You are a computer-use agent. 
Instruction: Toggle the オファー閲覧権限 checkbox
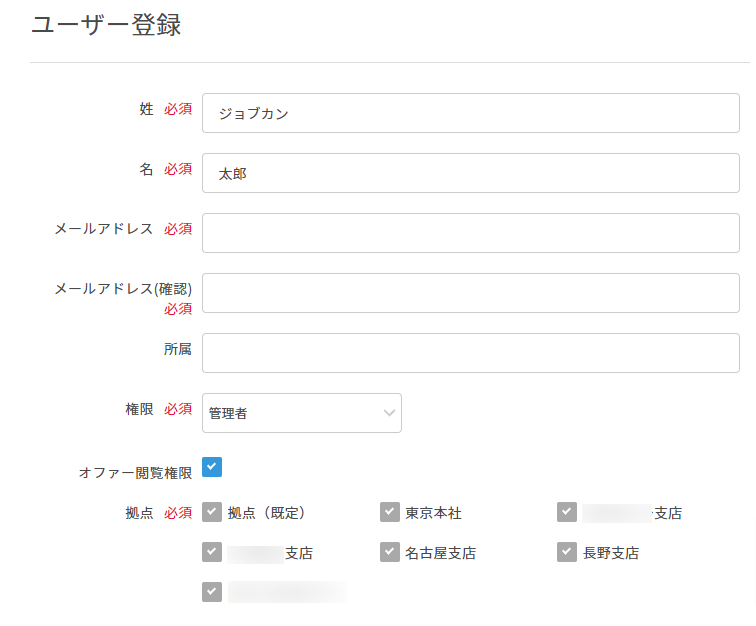point(212,467)
